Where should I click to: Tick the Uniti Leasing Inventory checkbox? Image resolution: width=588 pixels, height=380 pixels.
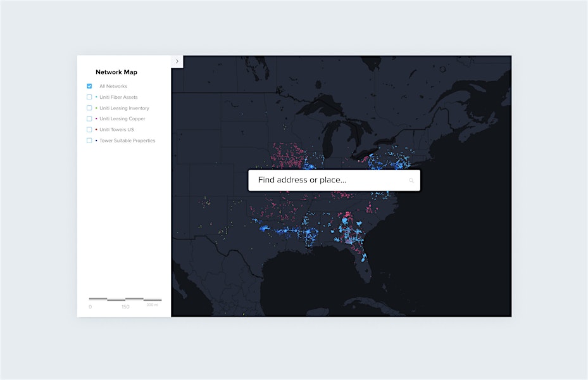pos(89,108)
